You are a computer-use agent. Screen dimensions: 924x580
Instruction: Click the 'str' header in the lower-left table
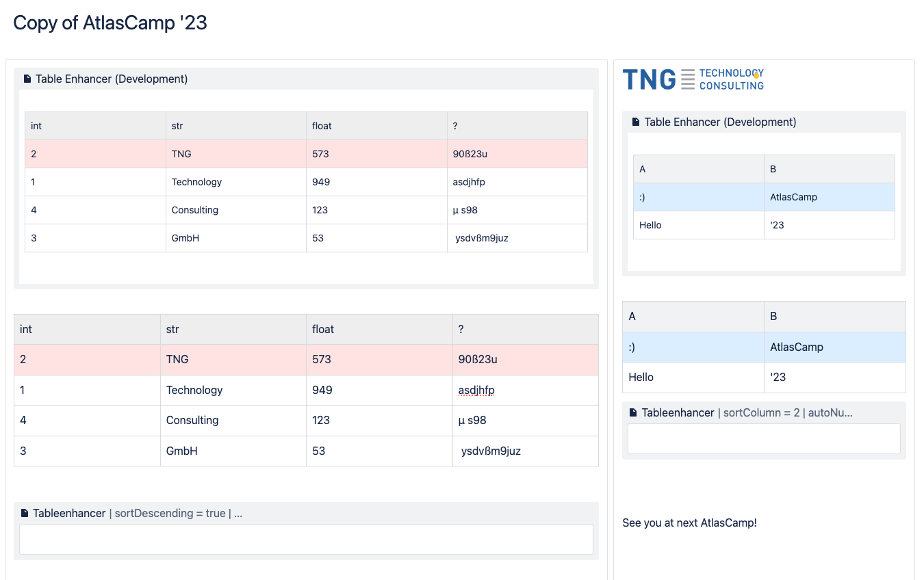pyautogui.click(x=172, y=330)
